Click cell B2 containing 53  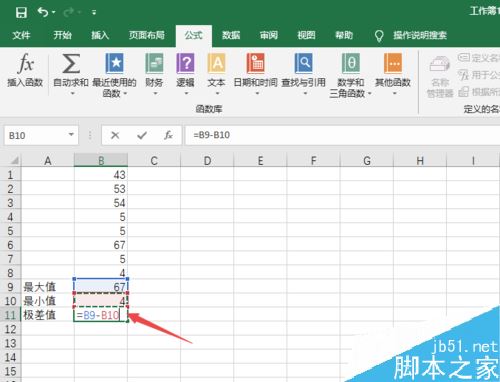(x=101, y=189)
